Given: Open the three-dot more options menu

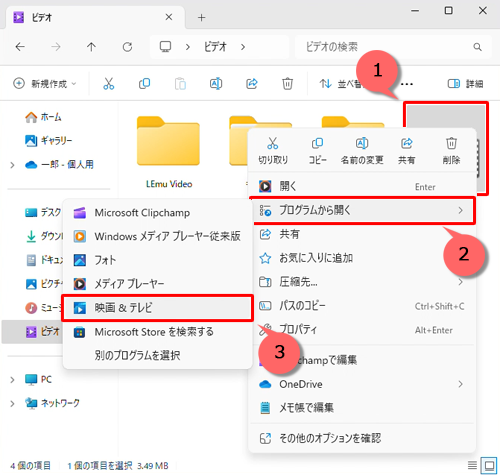Looking at the screenshot, I should click(x=407, y=84).
